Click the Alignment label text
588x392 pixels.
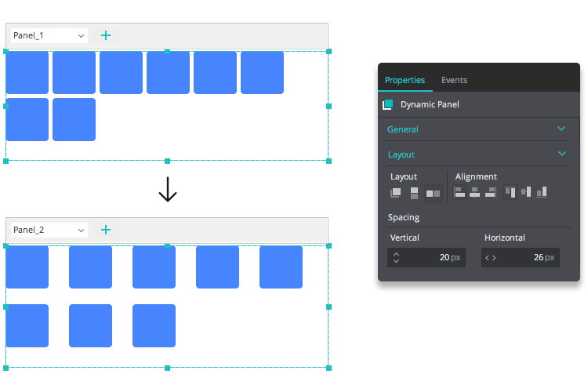[476, 176]
